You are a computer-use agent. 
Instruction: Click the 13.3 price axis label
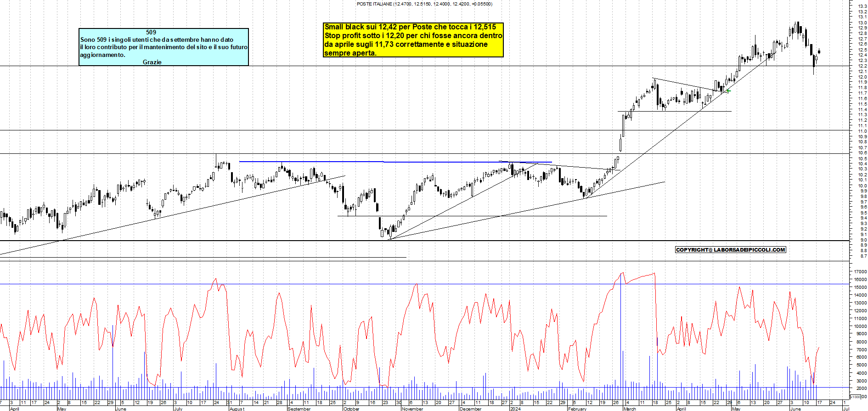tap(862, 6)
